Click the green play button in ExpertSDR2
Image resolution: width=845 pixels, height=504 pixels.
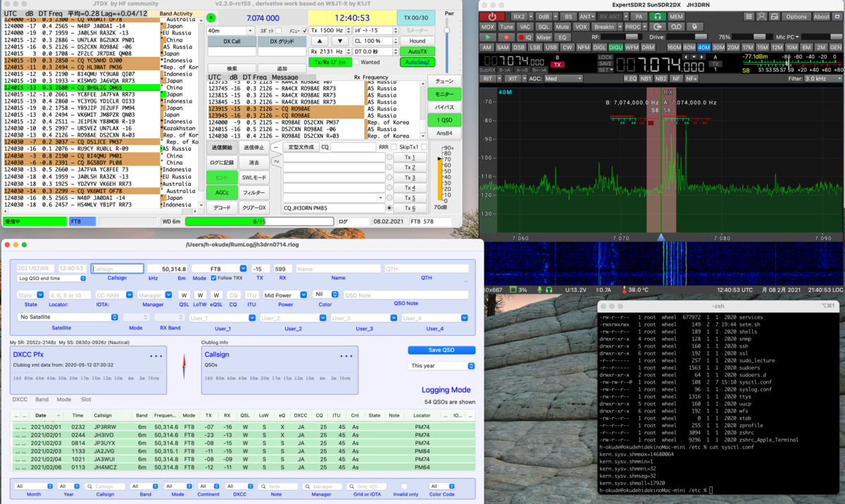click(x=488, y=37)
